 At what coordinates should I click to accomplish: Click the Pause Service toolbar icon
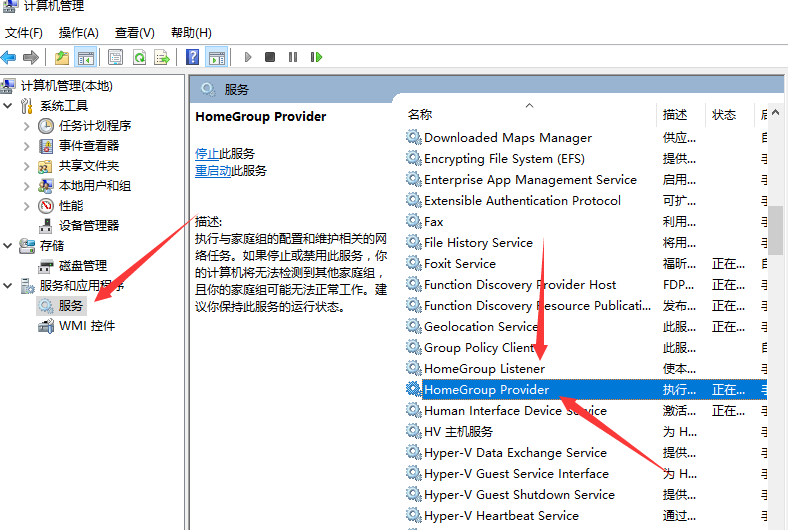[293, 57]
